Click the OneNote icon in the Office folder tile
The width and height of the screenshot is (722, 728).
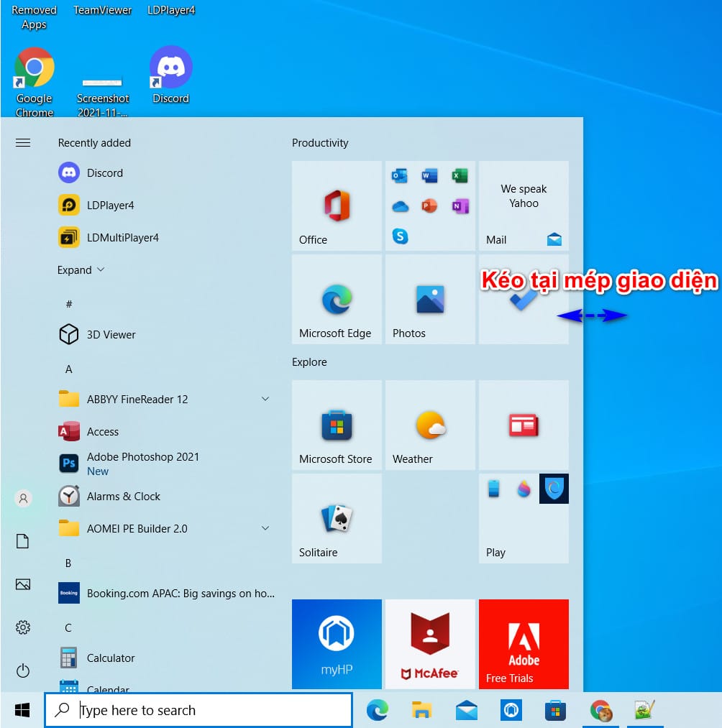click(x=460, y=206)
